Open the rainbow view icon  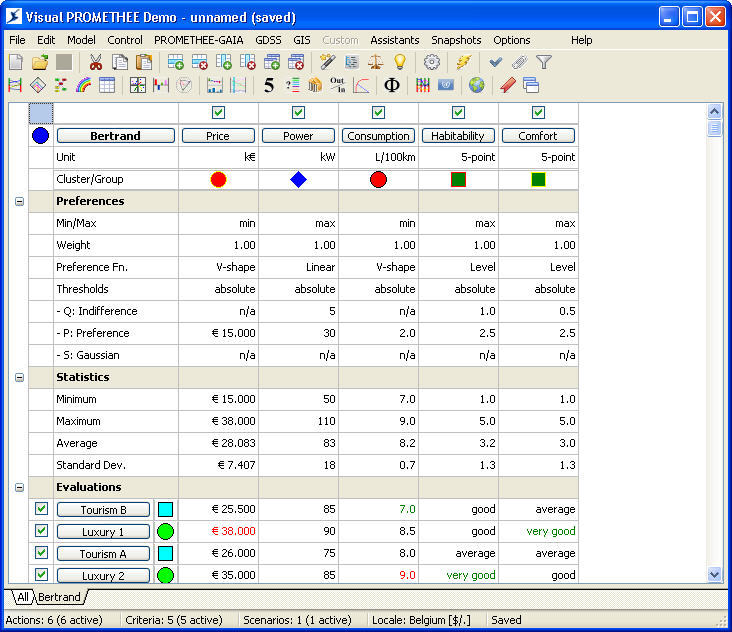[83, 85]
